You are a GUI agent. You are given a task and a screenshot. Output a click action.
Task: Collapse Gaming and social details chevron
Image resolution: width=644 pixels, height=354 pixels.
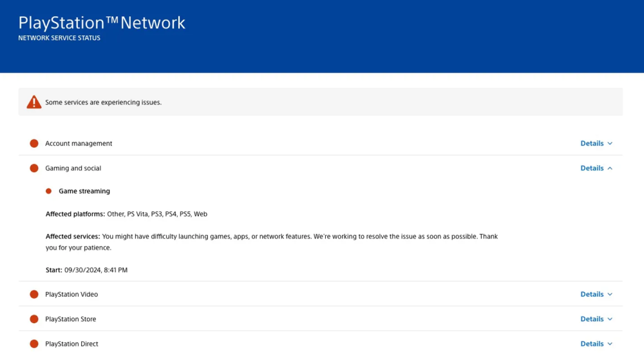coord(610,168)
